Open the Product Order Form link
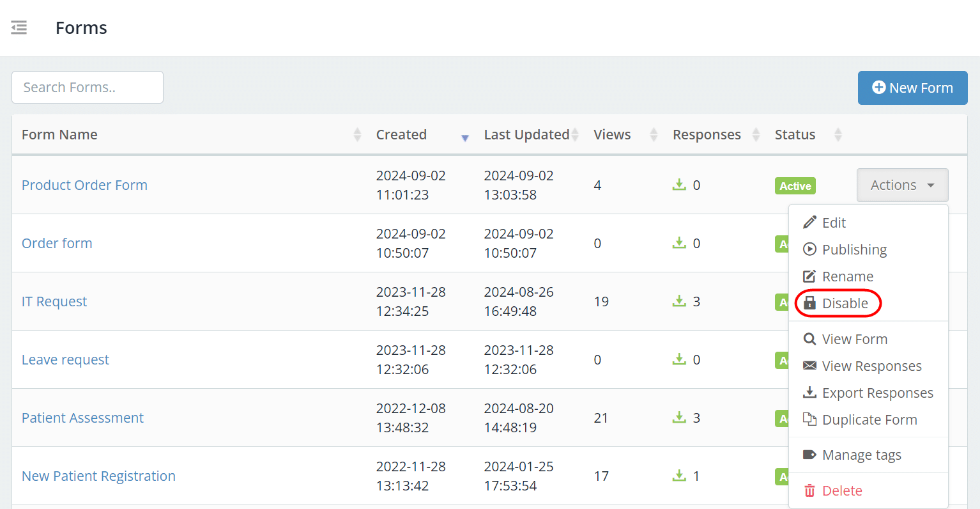 click(84, 185)
